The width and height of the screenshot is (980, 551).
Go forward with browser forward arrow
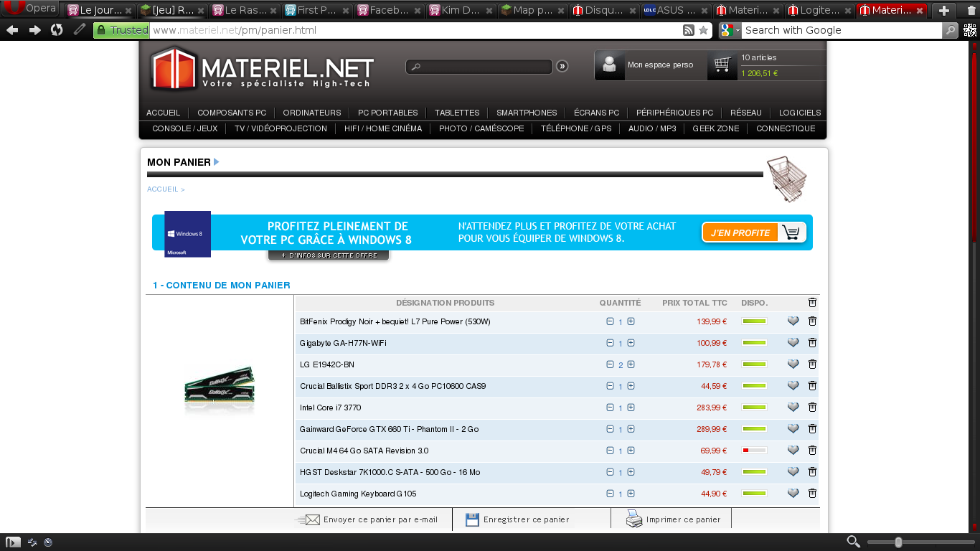(34, 30)
